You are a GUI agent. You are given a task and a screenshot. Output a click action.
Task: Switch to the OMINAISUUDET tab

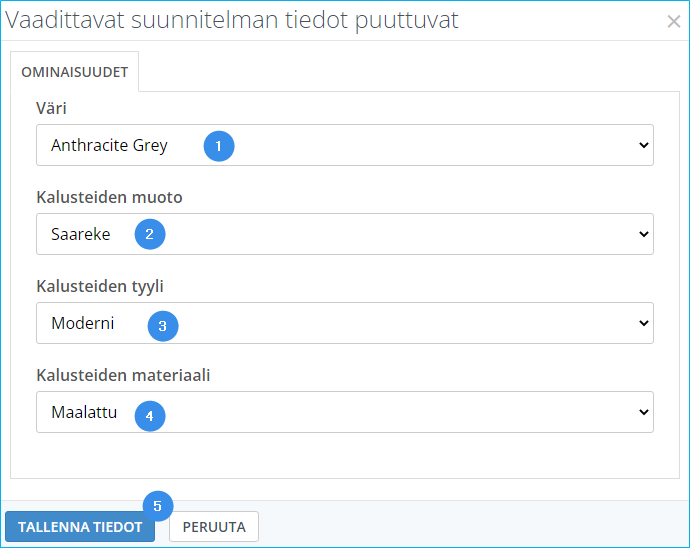point(74,73)
